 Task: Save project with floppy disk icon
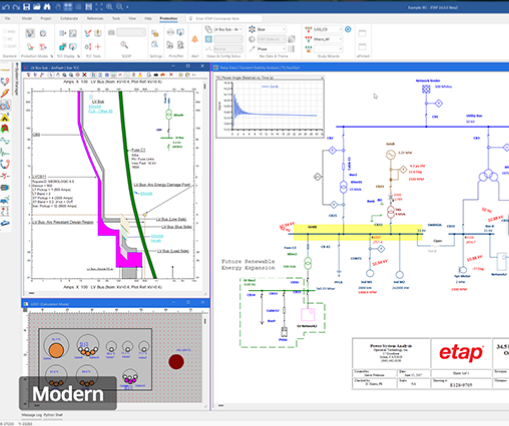pyautogui.click(x=26, y=6)
